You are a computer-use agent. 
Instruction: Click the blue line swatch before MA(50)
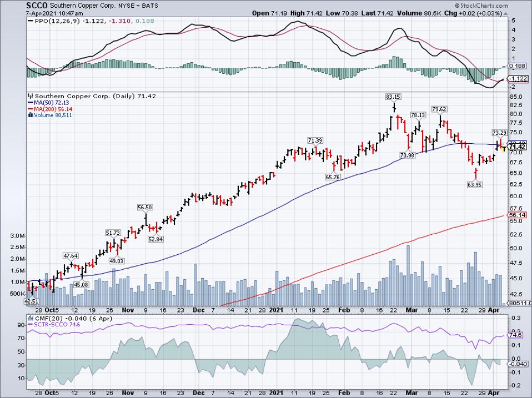[x=30, y=103]
